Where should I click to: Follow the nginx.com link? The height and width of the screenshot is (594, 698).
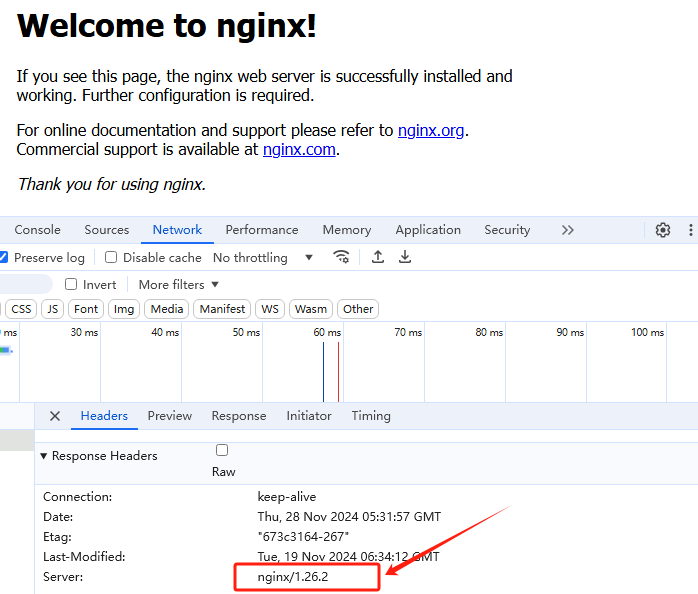pyautogui.click(x=299, y=150)
